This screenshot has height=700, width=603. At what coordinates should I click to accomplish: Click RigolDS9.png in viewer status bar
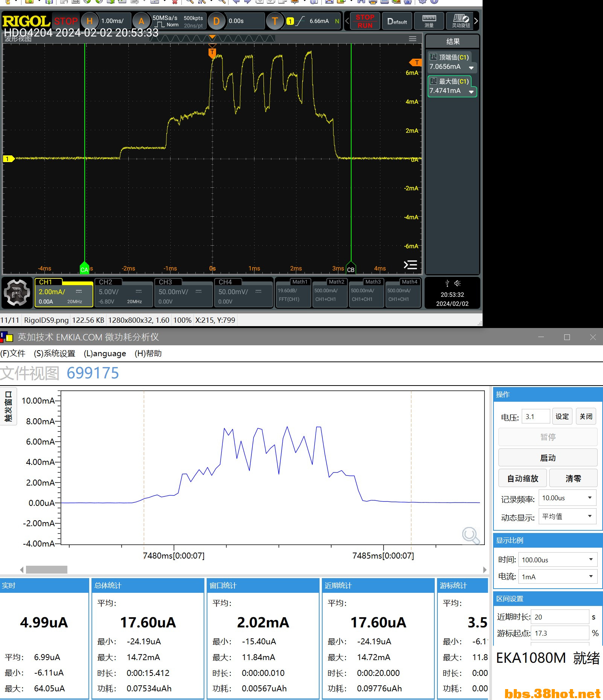pyautogui.click(x=46, y=320)
